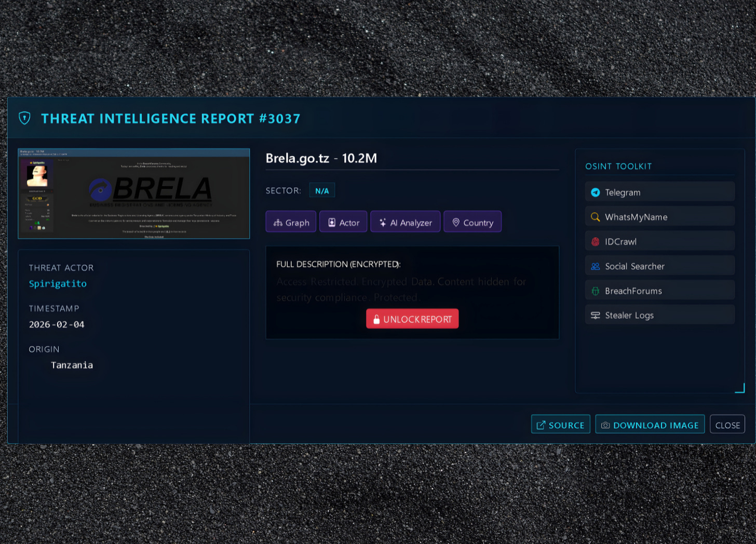Click the Stealer Logs server icon
Viewport: 756px width, 544px height.
point(596,316)
